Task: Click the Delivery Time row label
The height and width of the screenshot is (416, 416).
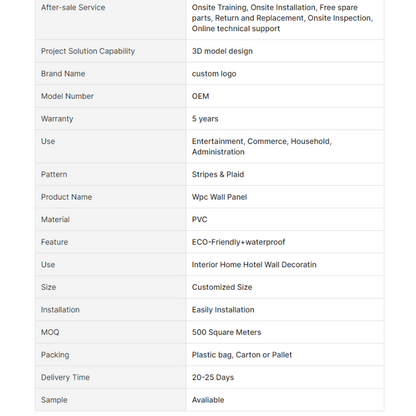Action: [65, 377]
